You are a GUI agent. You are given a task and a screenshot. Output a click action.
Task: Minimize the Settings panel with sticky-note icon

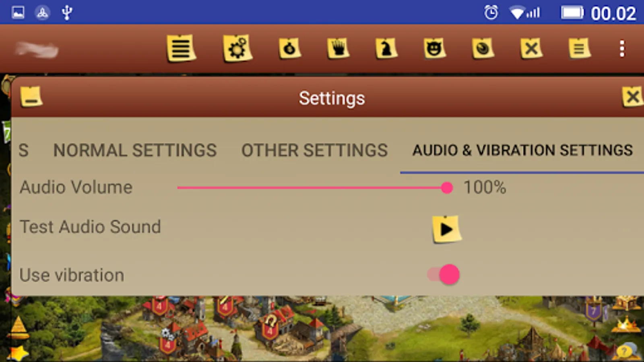(x=31, y=97)
